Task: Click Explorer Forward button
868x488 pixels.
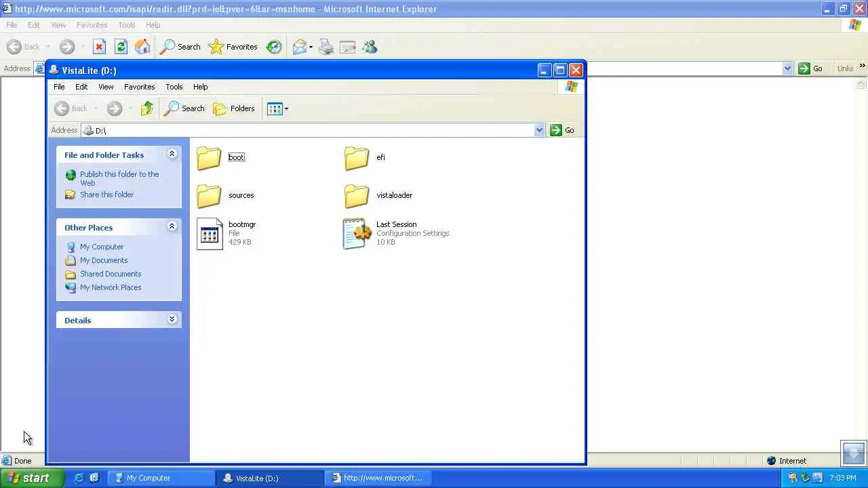Action: coord(115,108)
